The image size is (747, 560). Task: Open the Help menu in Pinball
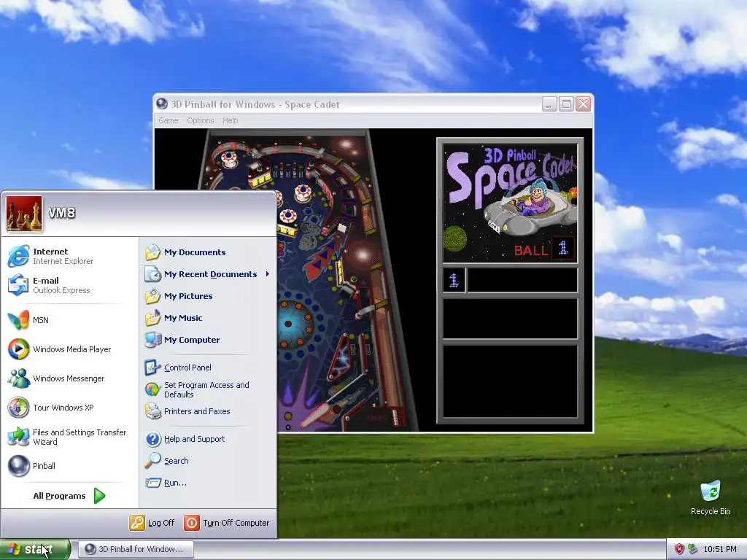(x=230, y=120)
